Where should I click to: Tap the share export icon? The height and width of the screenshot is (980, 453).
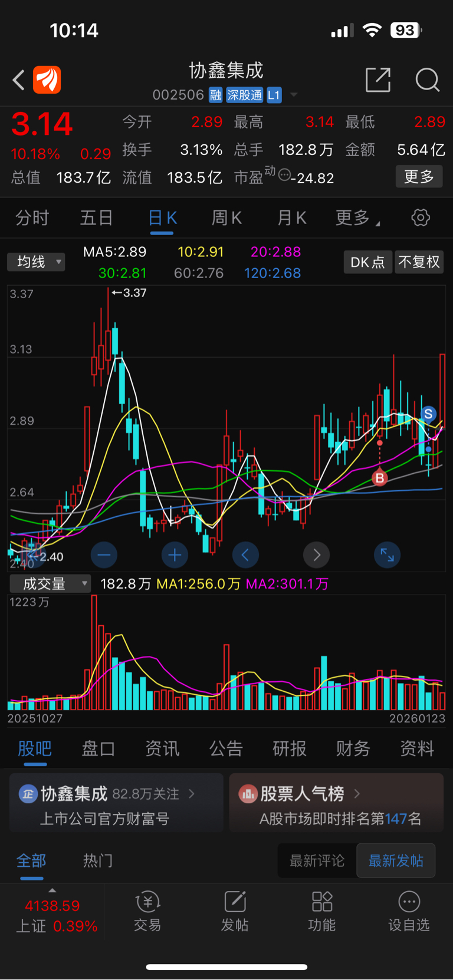coord(378,80)
